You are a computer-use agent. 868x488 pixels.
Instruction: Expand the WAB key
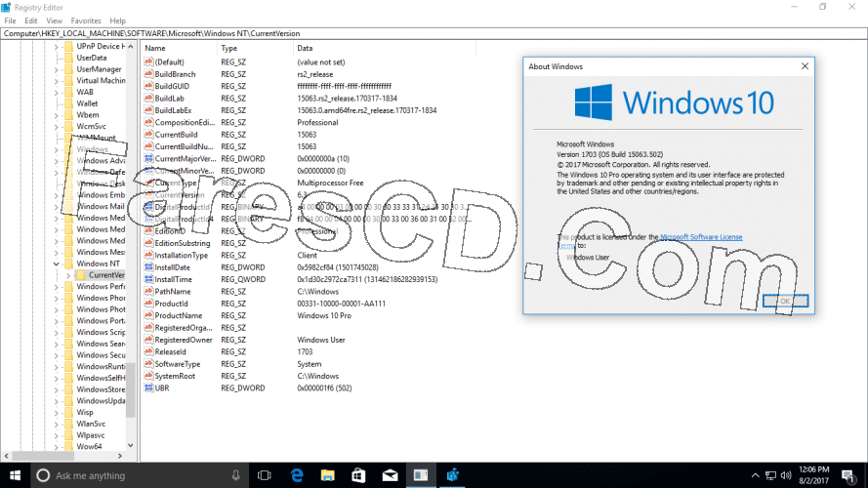pos(56,92)
